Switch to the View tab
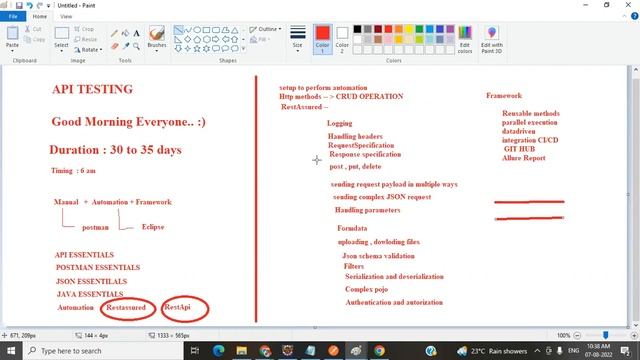 [66, 16]
